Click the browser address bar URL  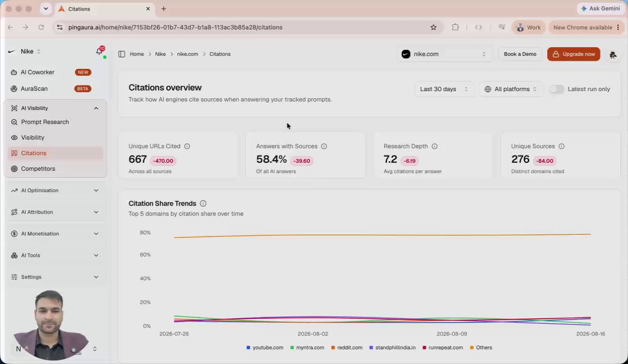[175, 27]
